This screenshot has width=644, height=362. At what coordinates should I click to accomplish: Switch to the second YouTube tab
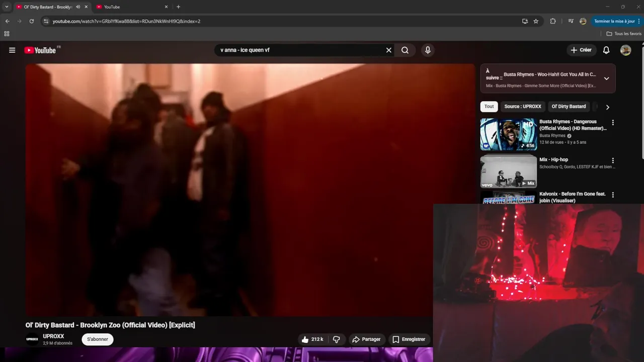pyautogui.click(x=132, y=7)
